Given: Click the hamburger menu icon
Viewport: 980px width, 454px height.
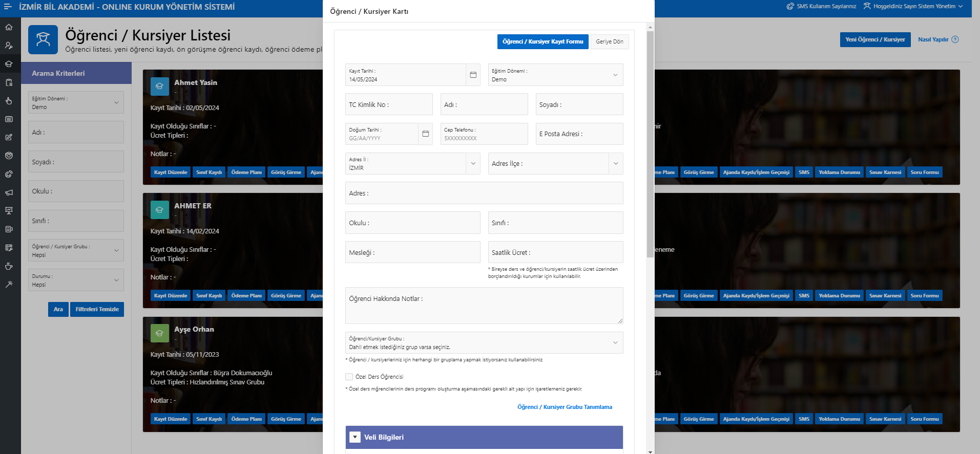Looking at the screenshot, I should point(8,7).
